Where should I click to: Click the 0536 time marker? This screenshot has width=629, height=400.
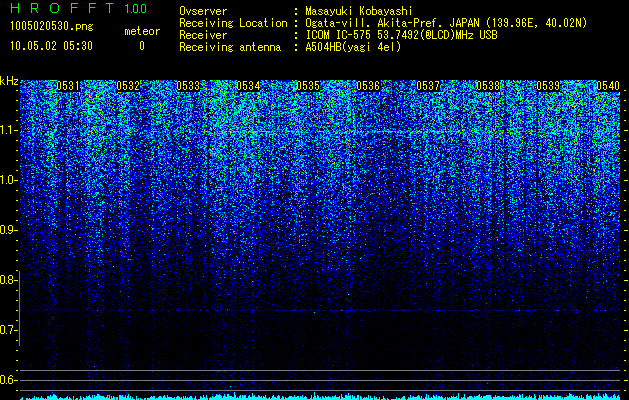[368, 86]
